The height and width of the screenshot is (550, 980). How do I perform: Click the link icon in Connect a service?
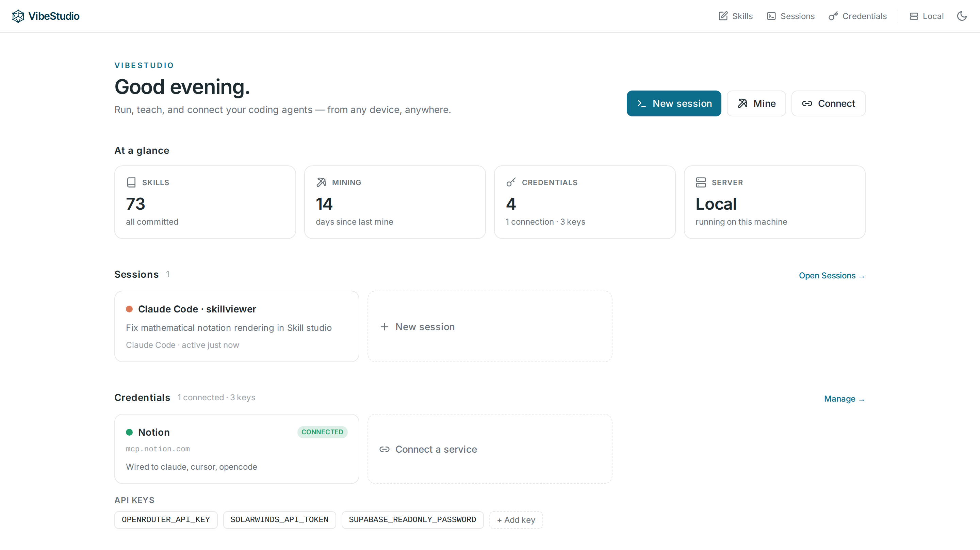click(x=385, y=450)
